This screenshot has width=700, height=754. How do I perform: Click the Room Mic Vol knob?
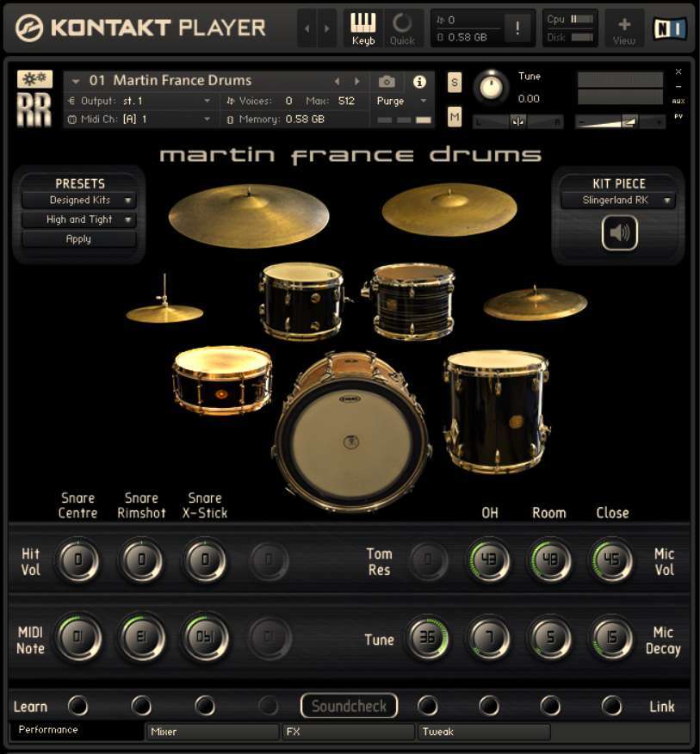click(x=550, y=559)
